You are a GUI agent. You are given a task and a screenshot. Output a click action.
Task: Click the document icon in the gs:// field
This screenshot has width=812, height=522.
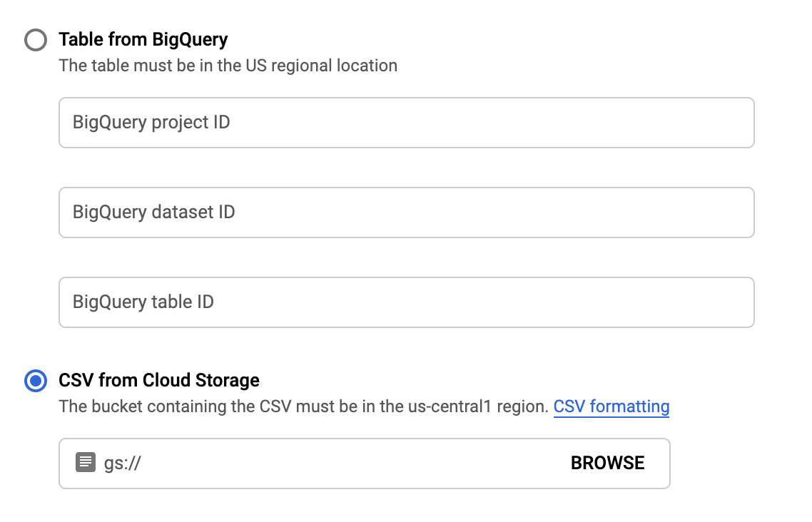(86, 463)
